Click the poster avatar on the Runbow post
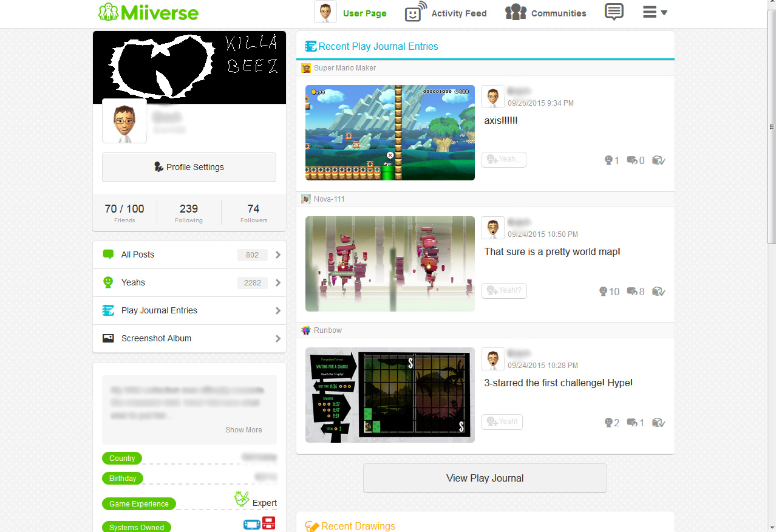This screenshot has height=532, width=776. pos(493,359)
